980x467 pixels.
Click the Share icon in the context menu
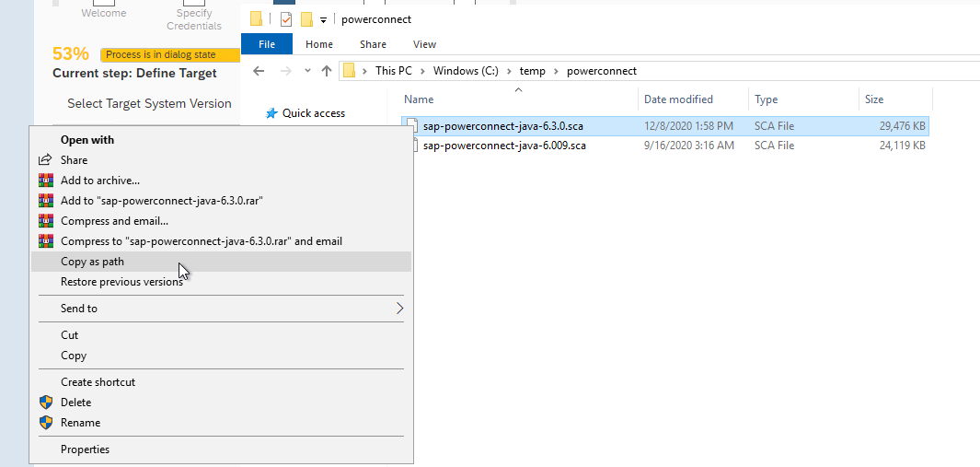pyautogui.click(x=46, y=160)
